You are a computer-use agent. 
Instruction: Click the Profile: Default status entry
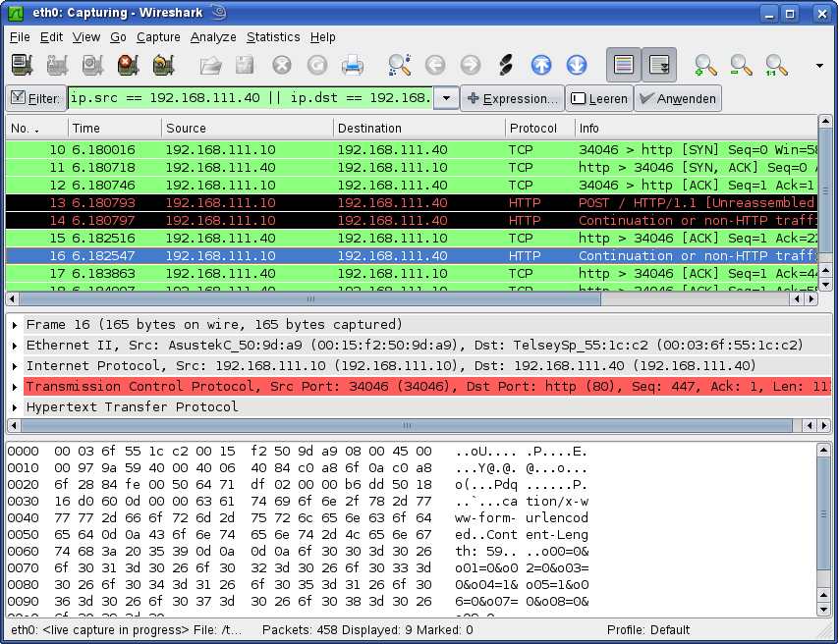(x=647, y=630)
